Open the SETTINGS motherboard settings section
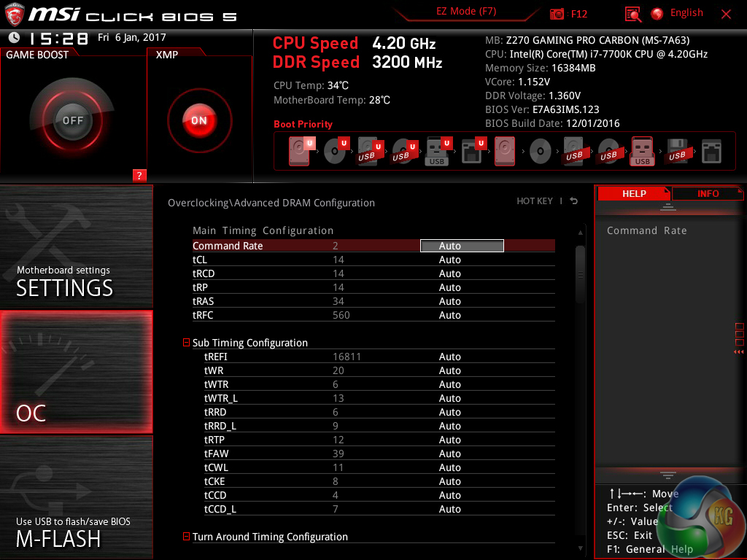 76,246
